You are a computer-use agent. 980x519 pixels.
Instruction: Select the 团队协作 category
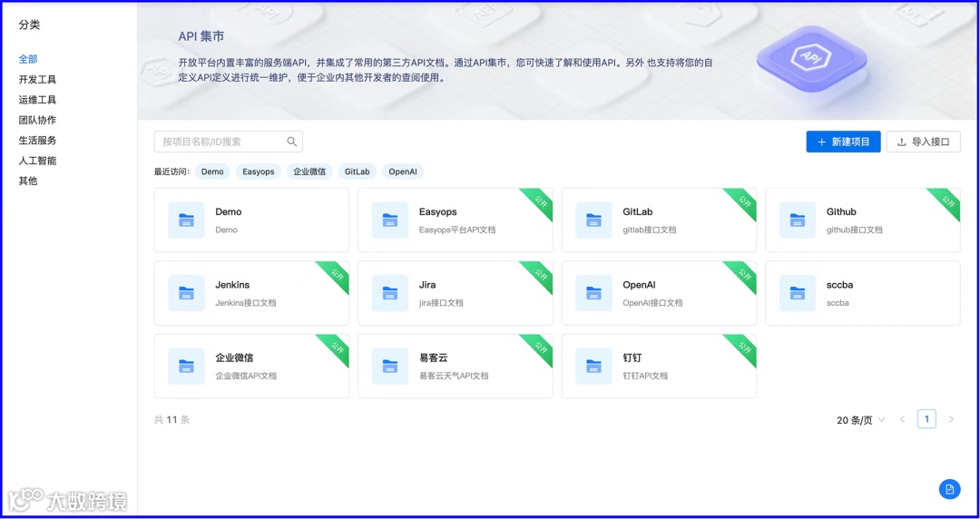click(x=37, y=120)
